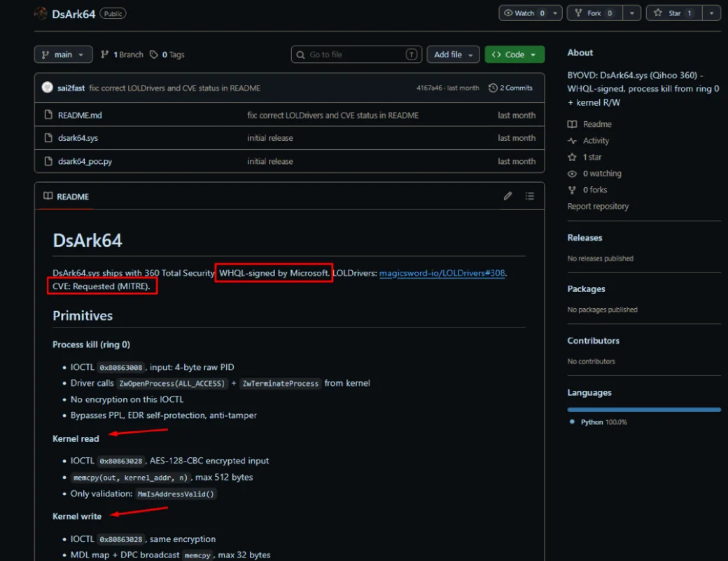This screenshot has width=728, height=561.
Task: Click the MmIsAddressValid() code snippet
Action: [x=176, y=494]
